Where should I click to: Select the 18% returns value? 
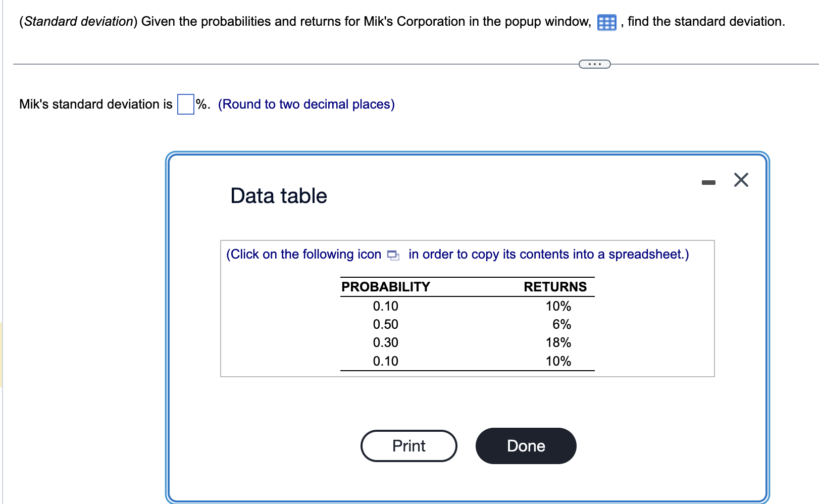pyautogui.click(x=557, y=342)
